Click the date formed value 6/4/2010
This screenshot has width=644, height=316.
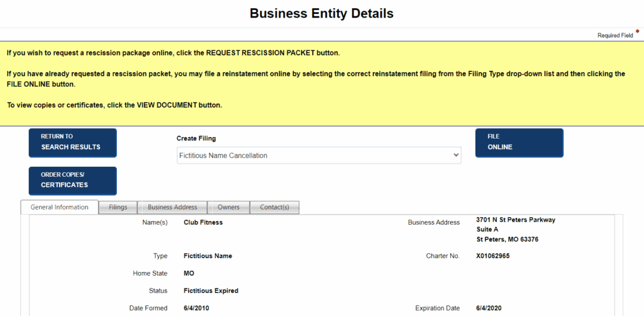coord(197,308)
